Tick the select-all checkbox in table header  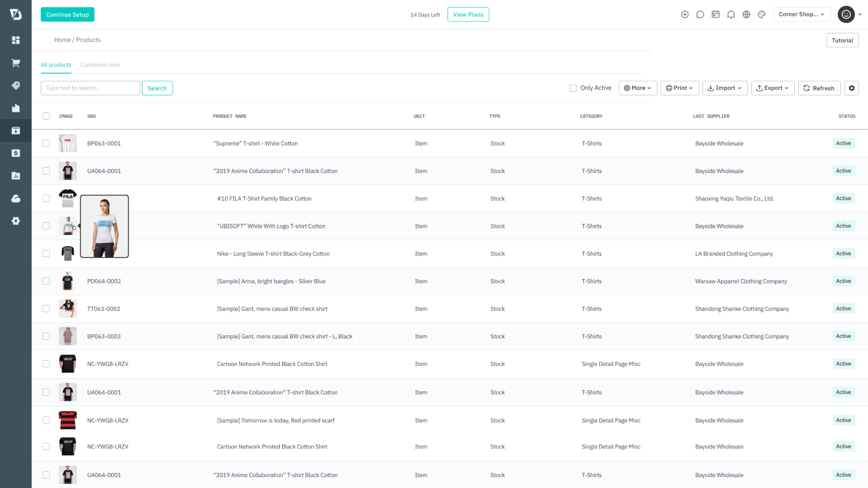click(46, 116)
